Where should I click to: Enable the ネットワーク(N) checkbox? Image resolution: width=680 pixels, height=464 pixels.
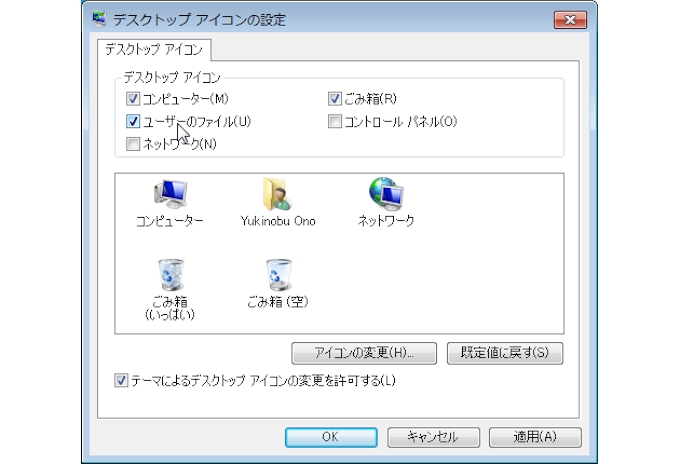(134, 145)
